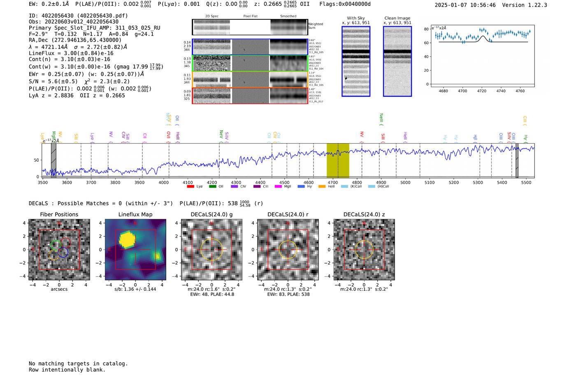Select the Clean Image CCD panel
The width and height of the screenshot is (576, 392).
(x=397, y=61)
